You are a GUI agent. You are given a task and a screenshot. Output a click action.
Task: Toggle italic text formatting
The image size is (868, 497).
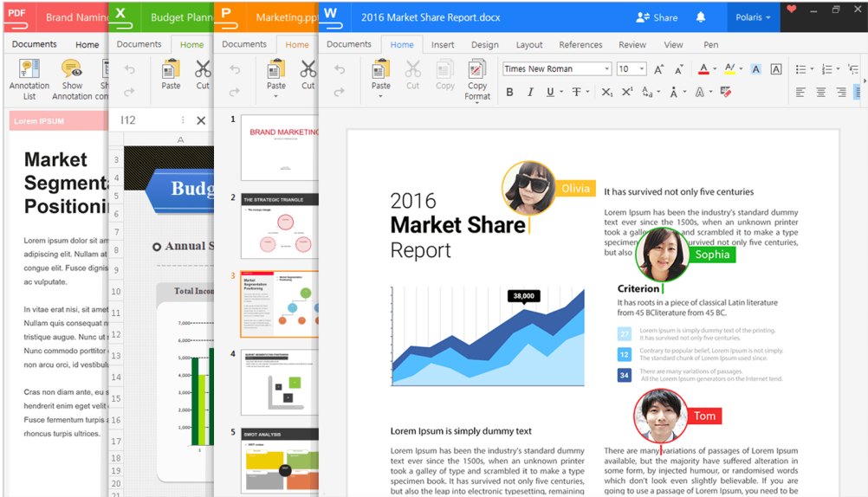pos(529,92)
